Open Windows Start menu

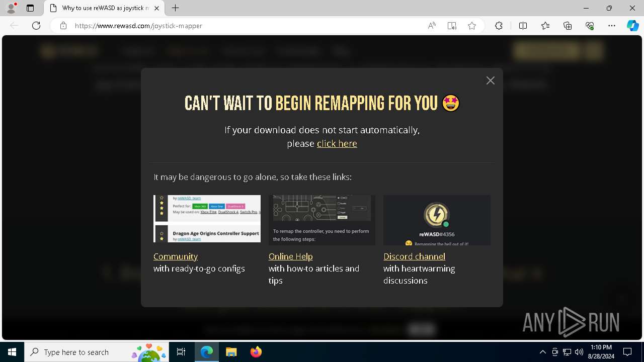point(12,352)
